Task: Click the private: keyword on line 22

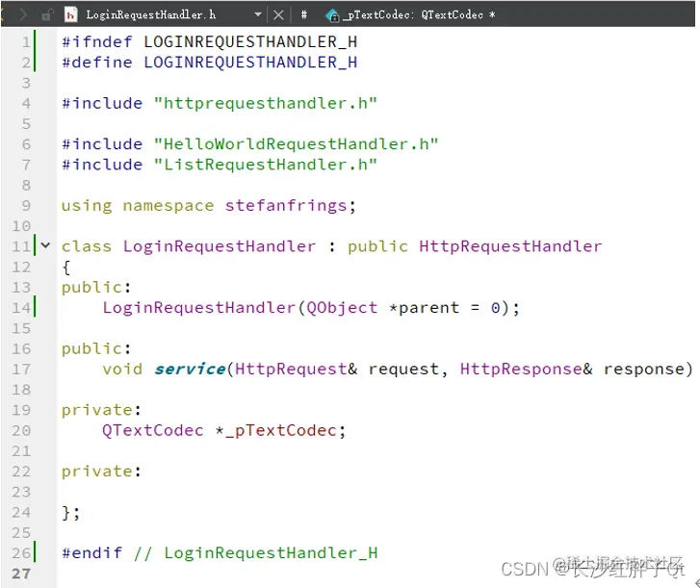Action: click(101, 472)
